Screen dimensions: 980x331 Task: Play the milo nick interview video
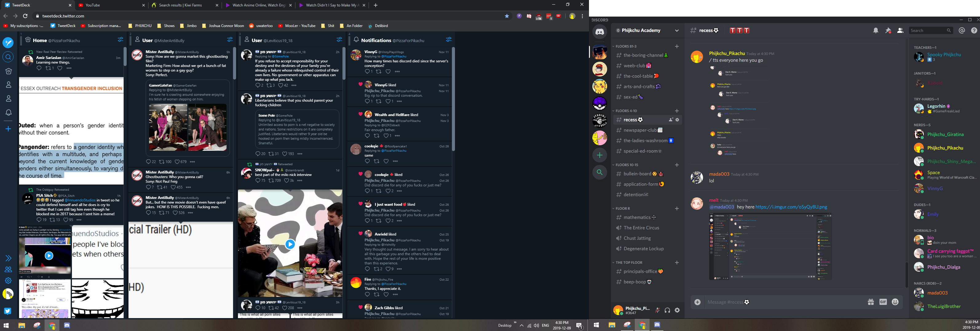(290, 244)
